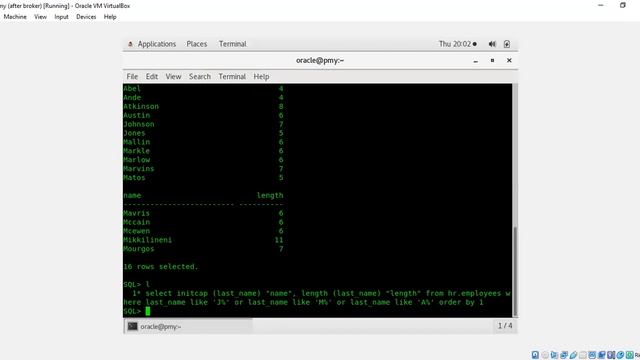
Task: Open the terminal Search menu
Action: [x=200, y=77]
